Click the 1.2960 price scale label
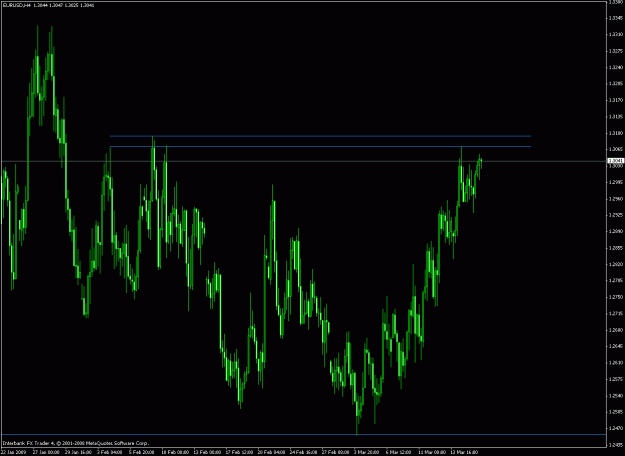This screenshot has height=456, width=625. pyautogui.click(x=615, y=199)
